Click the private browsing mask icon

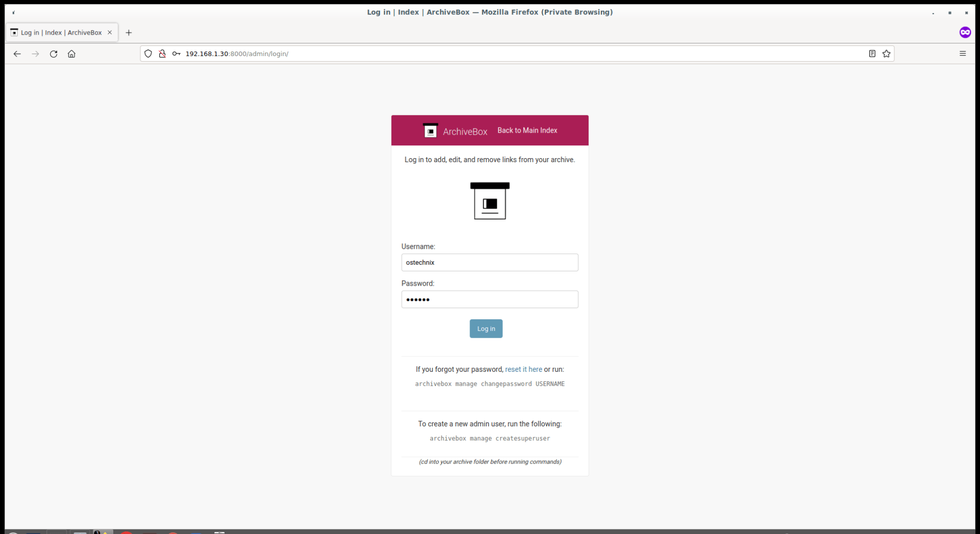tap(965, 32)
